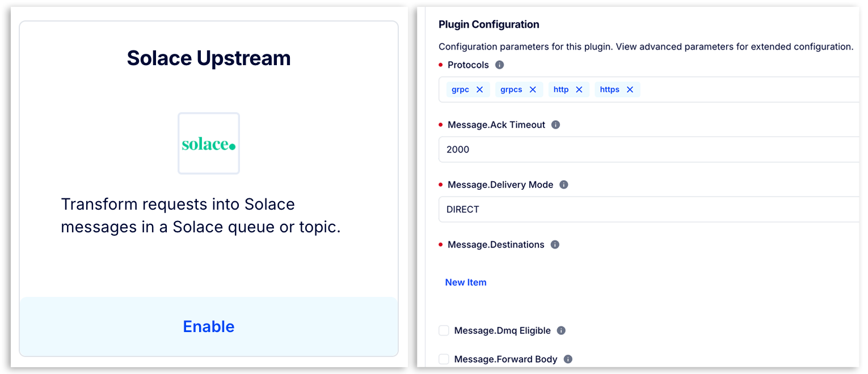Click the Solace logo thumbnail
The image size is (868, 374).
coord(209,143)
